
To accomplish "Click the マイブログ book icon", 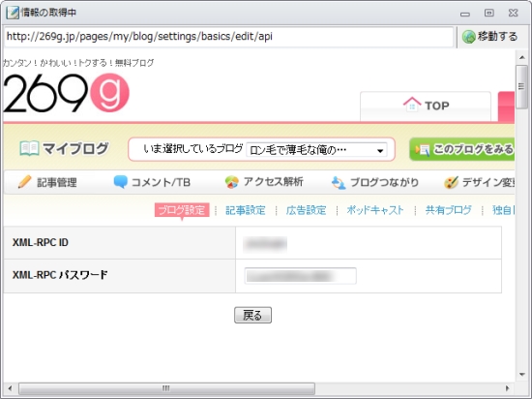I will click(29, 149).
